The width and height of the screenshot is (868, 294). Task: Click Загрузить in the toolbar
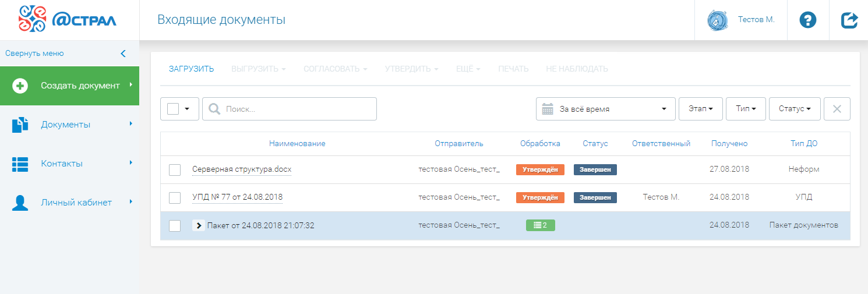pos(192,69)
